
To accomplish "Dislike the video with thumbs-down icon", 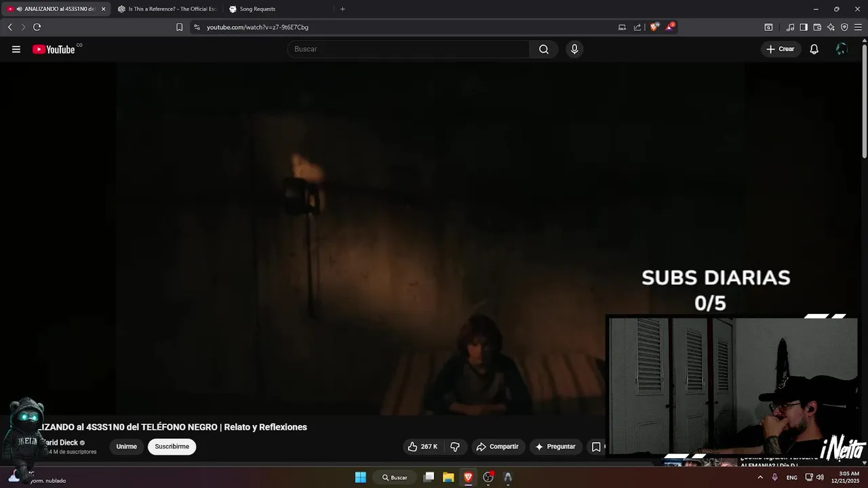I will 455,447.
